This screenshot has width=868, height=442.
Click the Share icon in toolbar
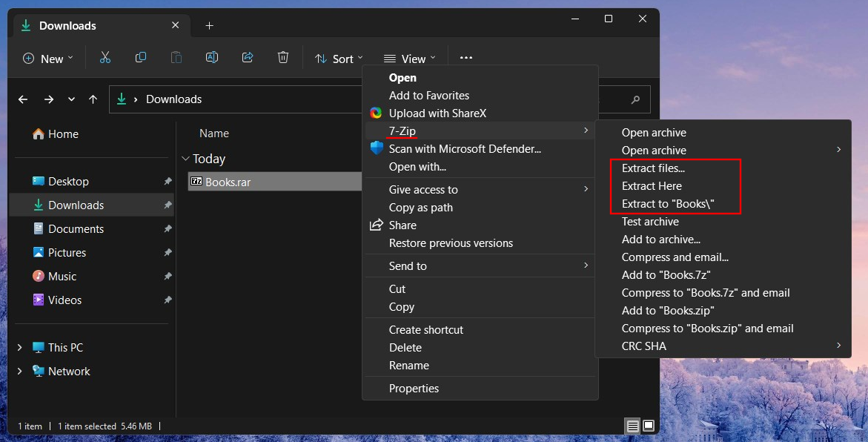click(x=248, y=58)
